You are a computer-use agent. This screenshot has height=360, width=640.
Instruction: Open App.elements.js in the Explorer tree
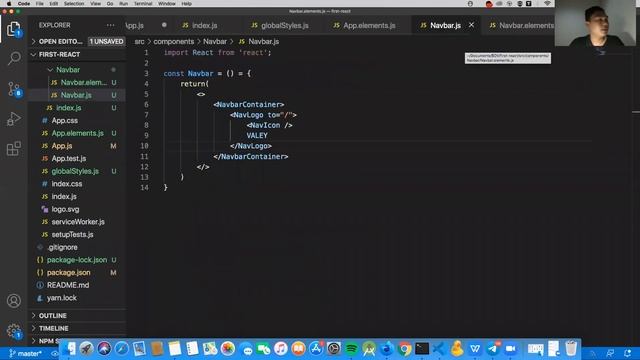pos(77,133)
